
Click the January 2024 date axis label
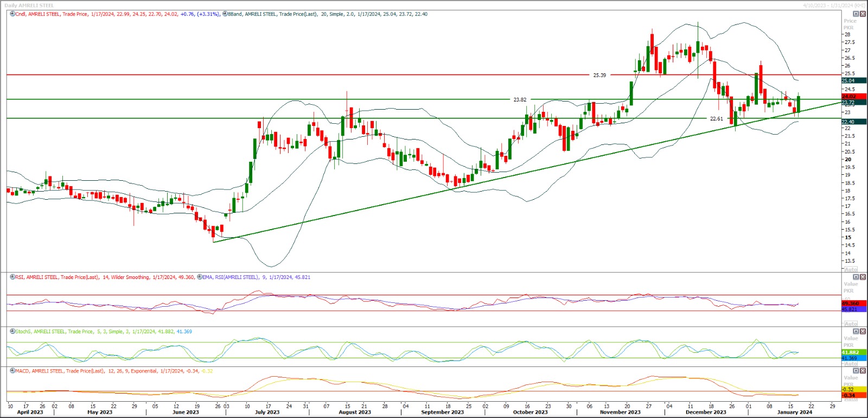pyautogui.click(x=794, y=412)
